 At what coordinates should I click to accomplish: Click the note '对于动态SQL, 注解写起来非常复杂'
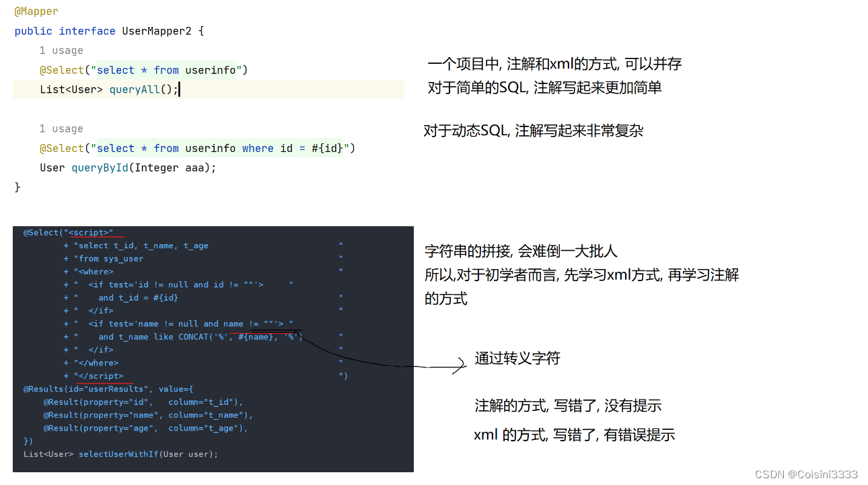coord(533,130)
